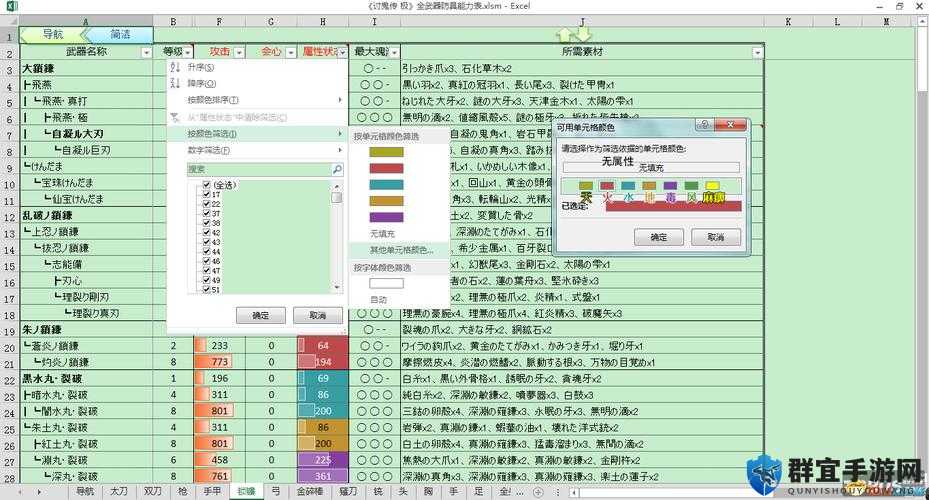
Task: Pick the olive swatch in filter color submenu
Action: [x=386, y=152]
